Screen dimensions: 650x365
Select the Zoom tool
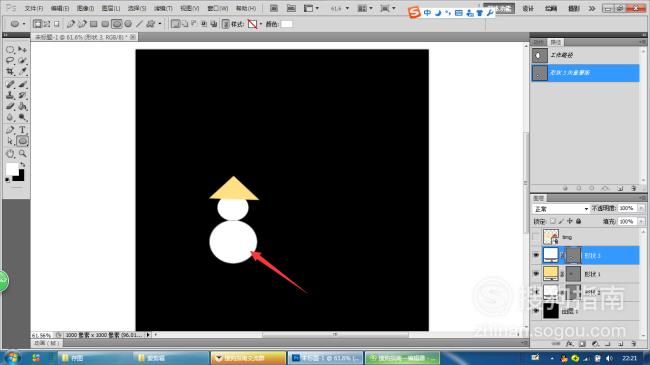coord(22,154)
